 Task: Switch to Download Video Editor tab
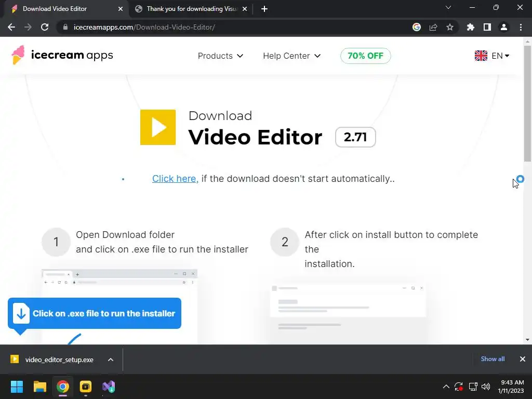[64, 9]
